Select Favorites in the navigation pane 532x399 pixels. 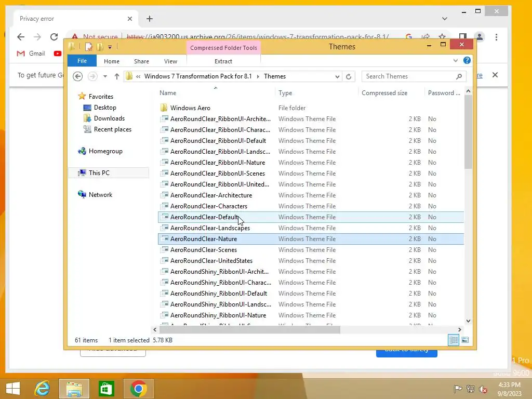coord(100,96)
